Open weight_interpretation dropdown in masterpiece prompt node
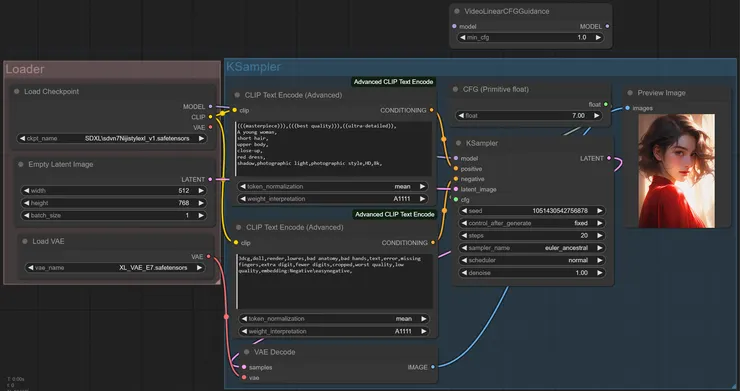 pyautogui.click(x=333, y=199)
